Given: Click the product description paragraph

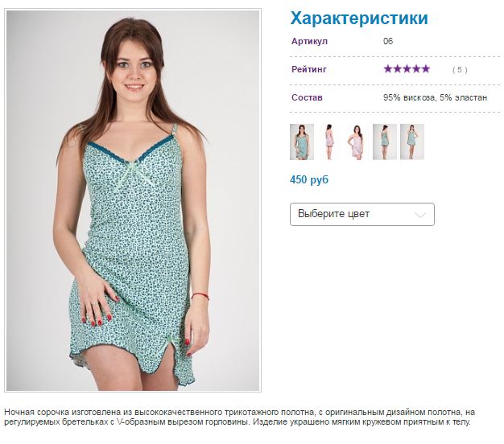Looking at the screenshot, I should click(x=239, y=417).
